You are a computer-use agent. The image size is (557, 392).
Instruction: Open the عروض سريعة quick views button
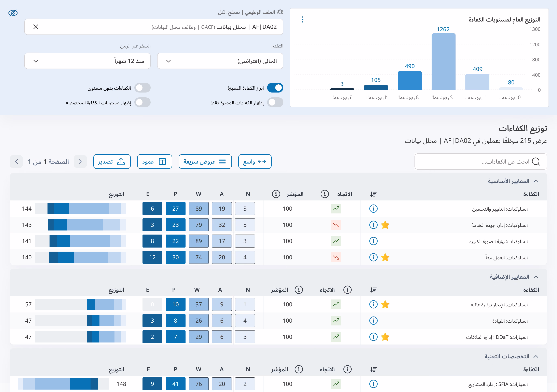[x=205, y=162]
